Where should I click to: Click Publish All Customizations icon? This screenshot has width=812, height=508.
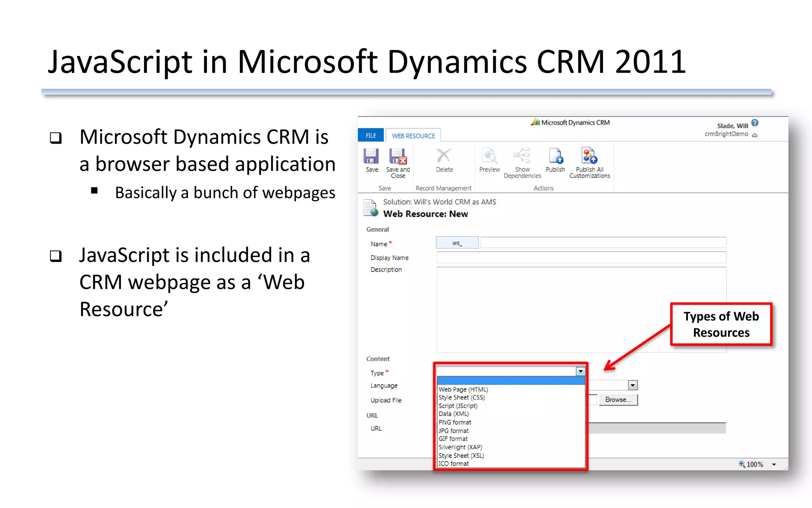point(589,156)
